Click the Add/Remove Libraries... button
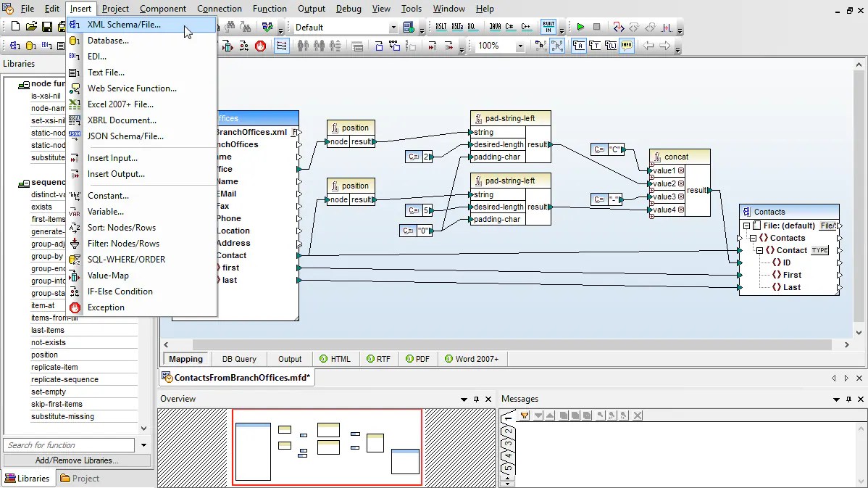This screenshot has height=488, width=868. pyautogui.click(x=77, y=460)
